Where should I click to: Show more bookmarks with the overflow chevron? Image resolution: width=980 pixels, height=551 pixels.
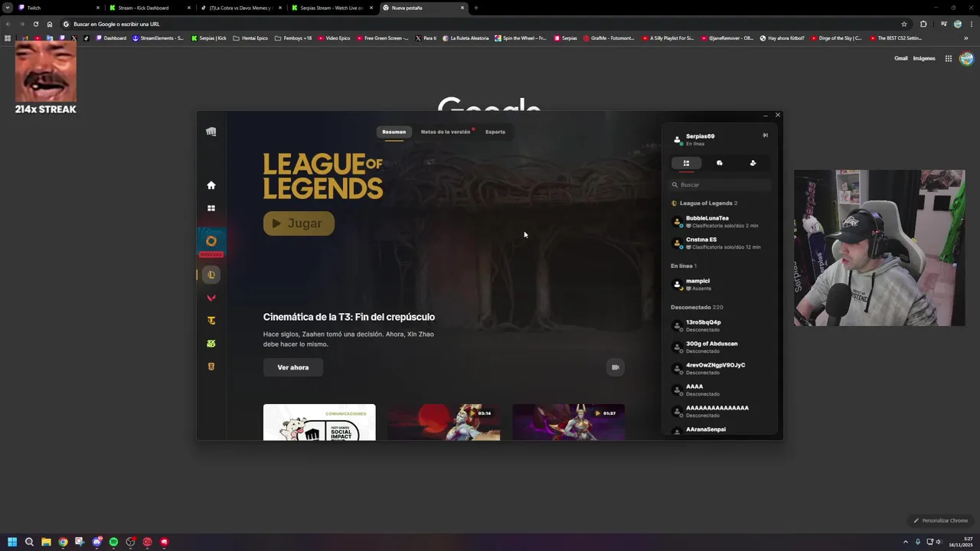pyautogui.click(x=966, y=37)
